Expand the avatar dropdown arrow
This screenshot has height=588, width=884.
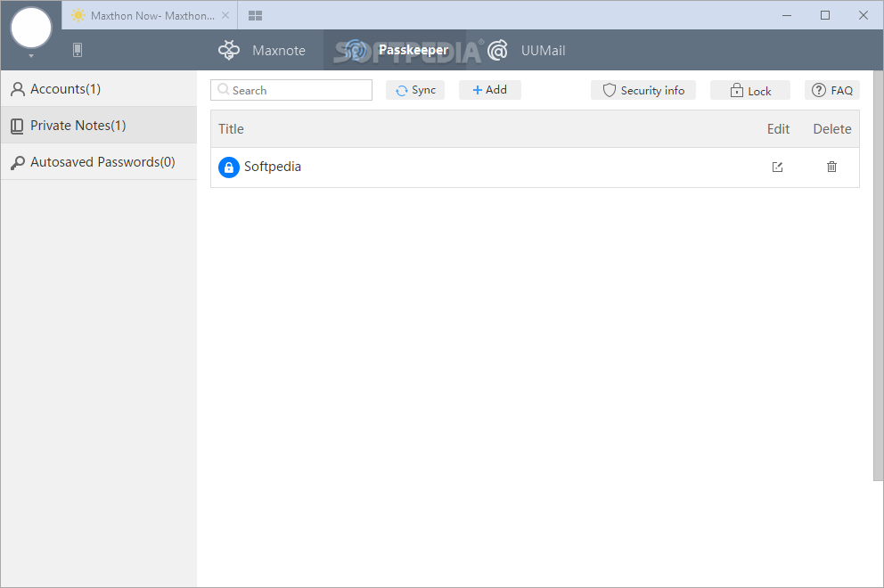31,56
